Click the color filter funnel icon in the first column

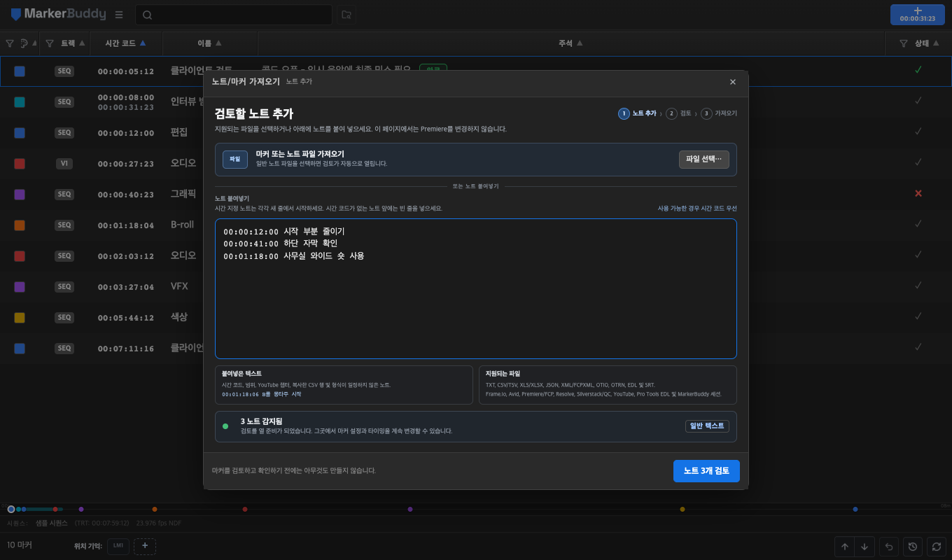click(x=10, y=43)
